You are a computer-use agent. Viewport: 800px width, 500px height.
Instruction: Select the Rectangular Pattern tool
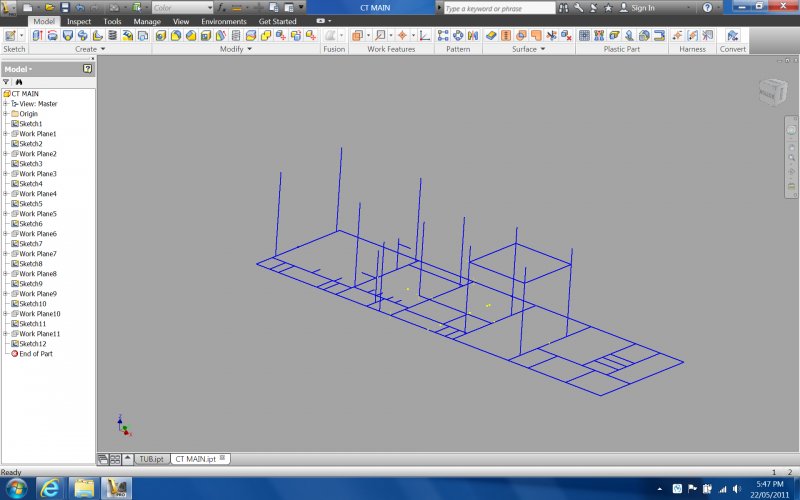tap(443, 35)
